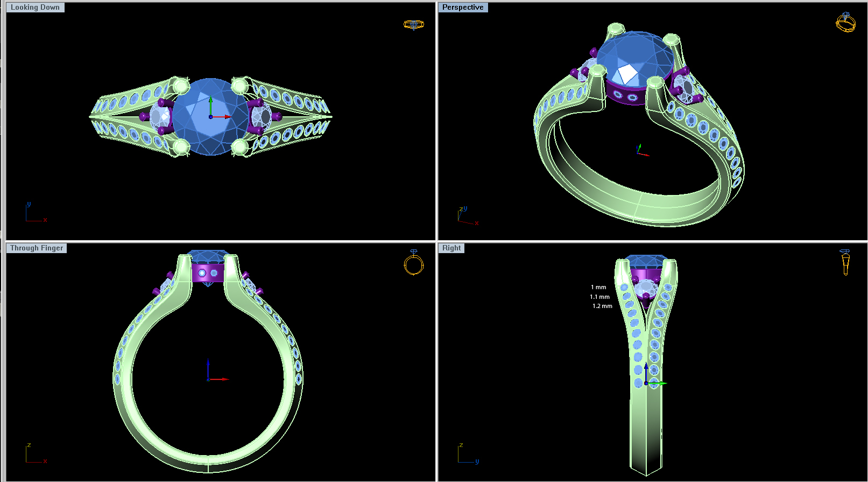Select the 1.1 mm dimension label
The width and height of the screenshot is (868, 482).
[599, 297]
